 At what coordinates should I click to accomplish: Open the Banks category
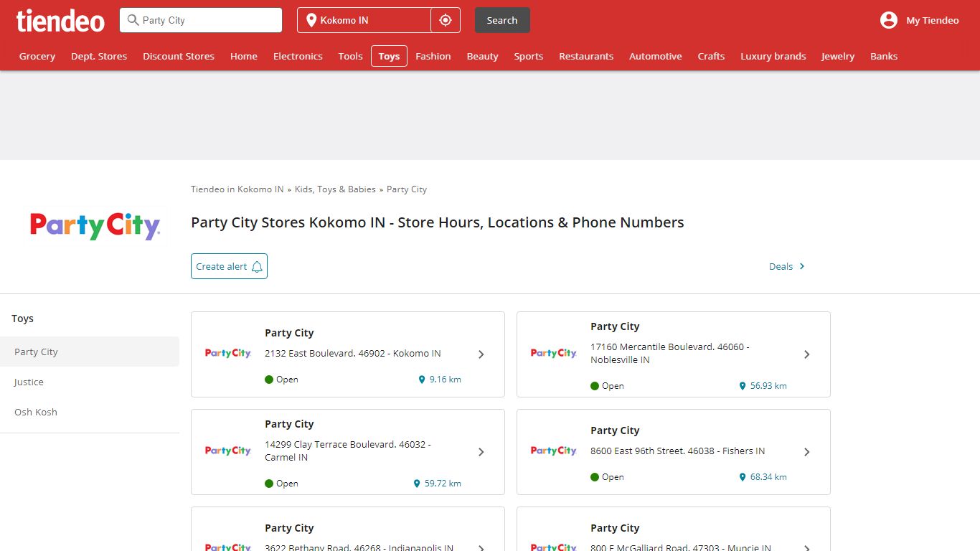(884, 56)
